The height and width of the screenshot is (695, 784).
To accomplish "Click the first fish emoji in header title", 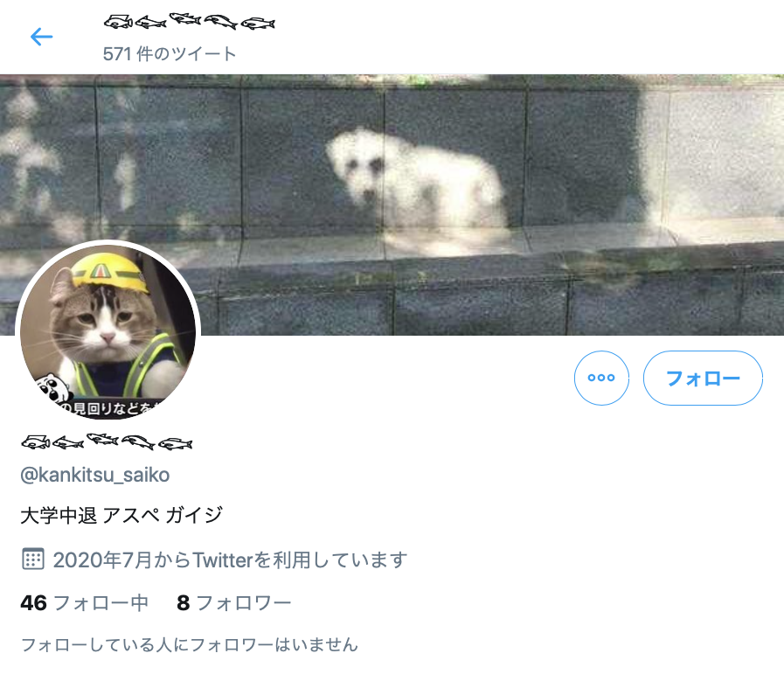I will point(118,22).
